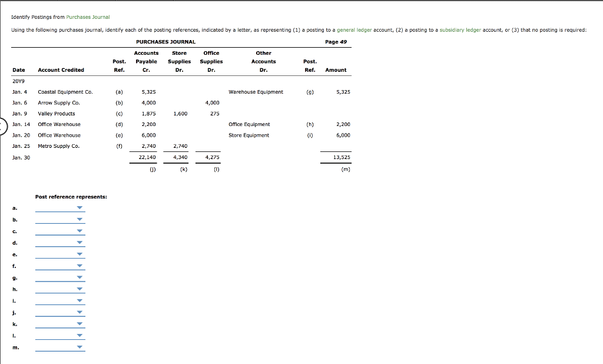Open the answer dropdown for item f

[x=81, y=266]
